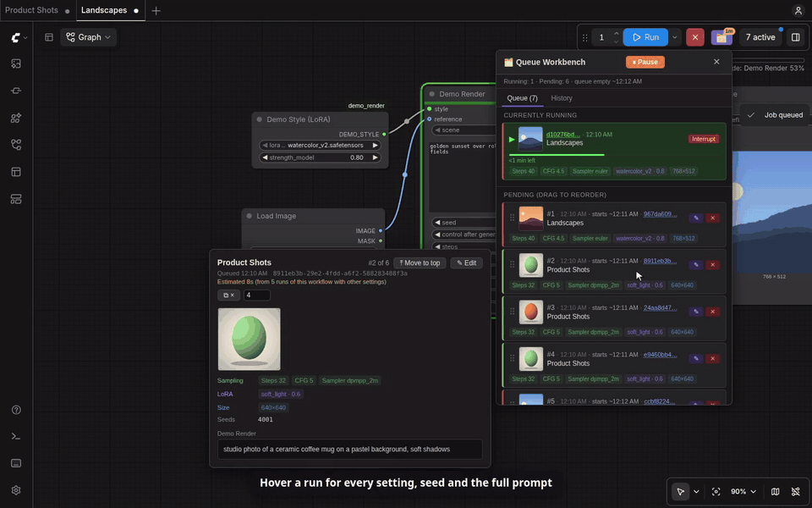This screenshot has height=508, width=812.
Task: Switch to the History tab
Action: tap(562, 98)
